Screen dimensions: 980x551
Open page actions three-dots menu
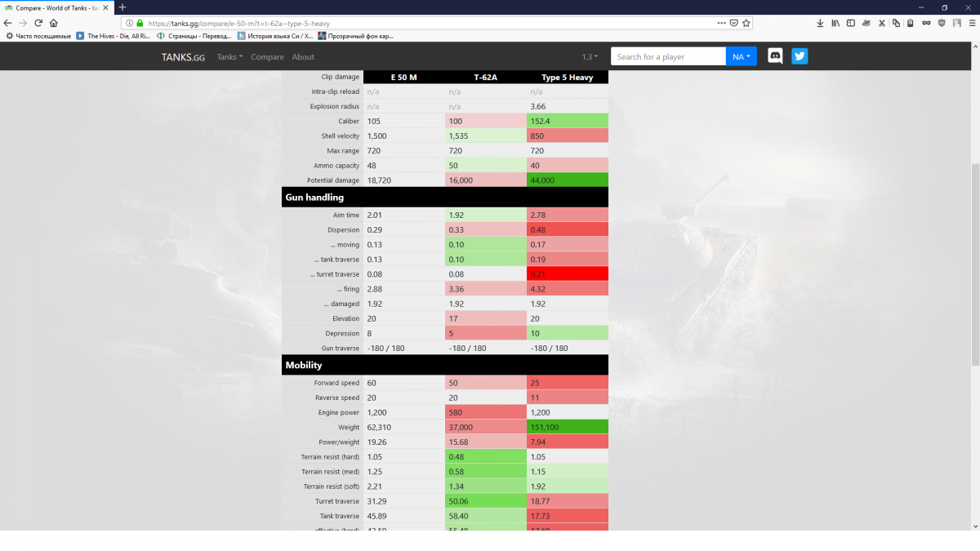(x=721, y=23)
